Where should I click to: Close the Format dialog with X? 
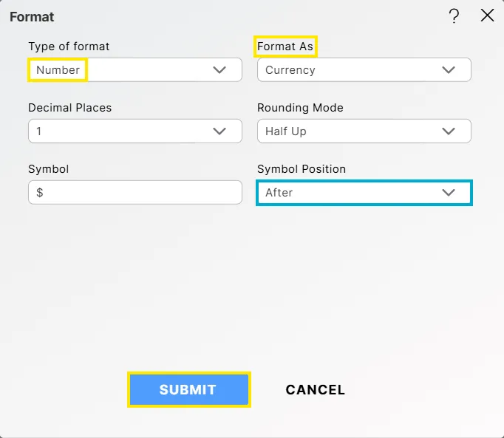487,16
